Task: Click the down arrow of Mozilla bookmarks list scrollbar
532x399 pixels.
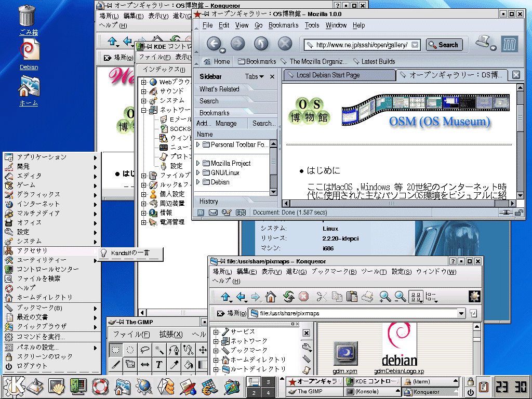Action: point(273,192)
